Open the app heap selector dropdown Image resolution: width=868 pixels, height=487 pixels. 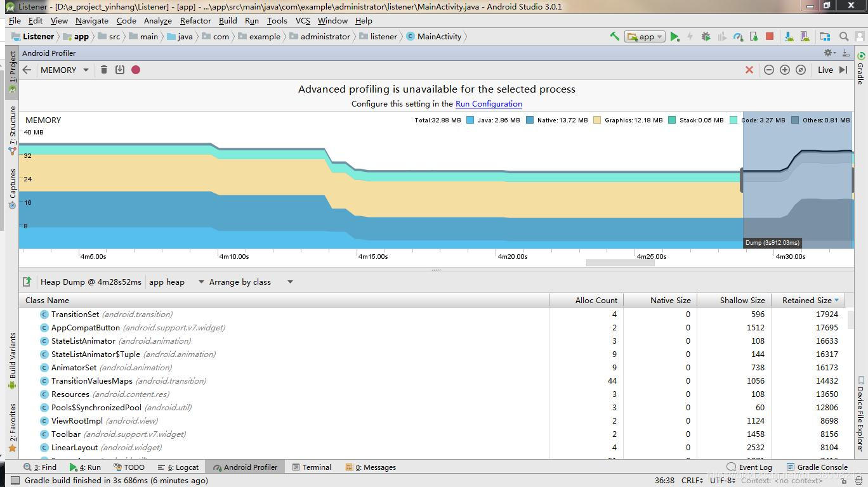click(174, 282)
